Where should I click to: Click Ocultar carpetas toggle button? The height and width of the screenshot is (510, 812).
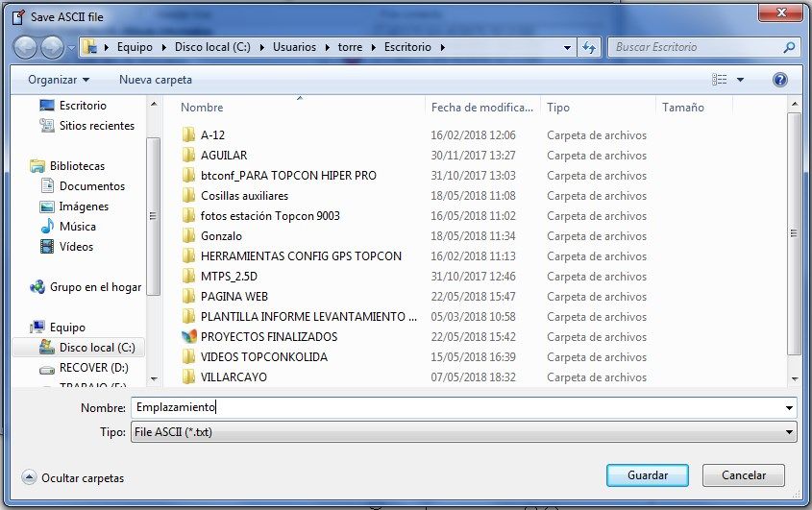73,478
